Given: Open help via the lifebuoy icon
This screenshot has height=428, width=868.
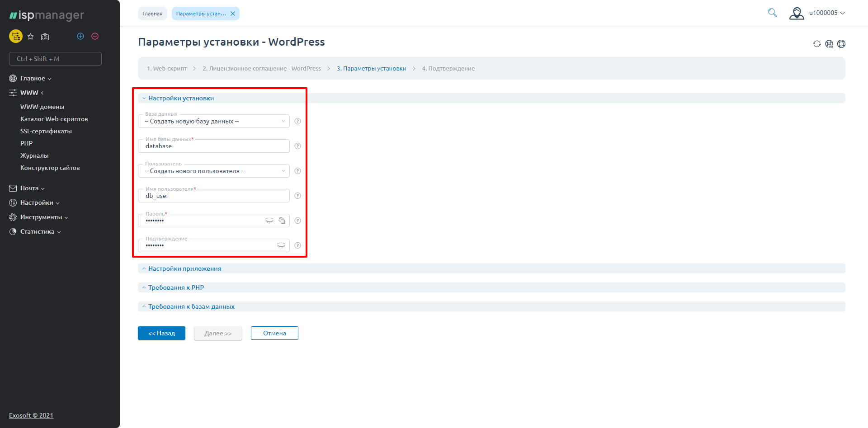Looking at the screenshot, I should [841, 44].
